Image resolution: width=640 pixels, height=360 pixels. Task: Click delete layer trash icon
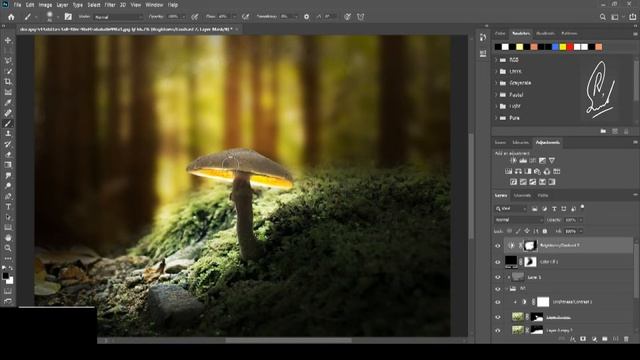point(626,339)
